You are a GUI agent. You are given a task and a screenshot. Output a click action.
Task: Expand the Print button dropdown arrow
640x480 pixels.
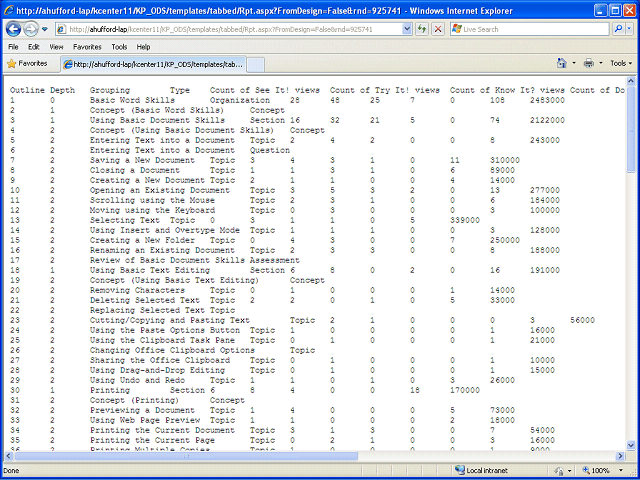point(600,63)
